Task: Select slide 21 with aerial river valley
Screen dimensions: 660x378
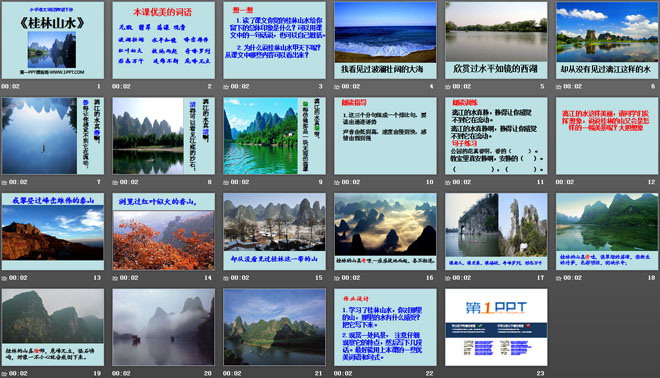Action: 274,327
